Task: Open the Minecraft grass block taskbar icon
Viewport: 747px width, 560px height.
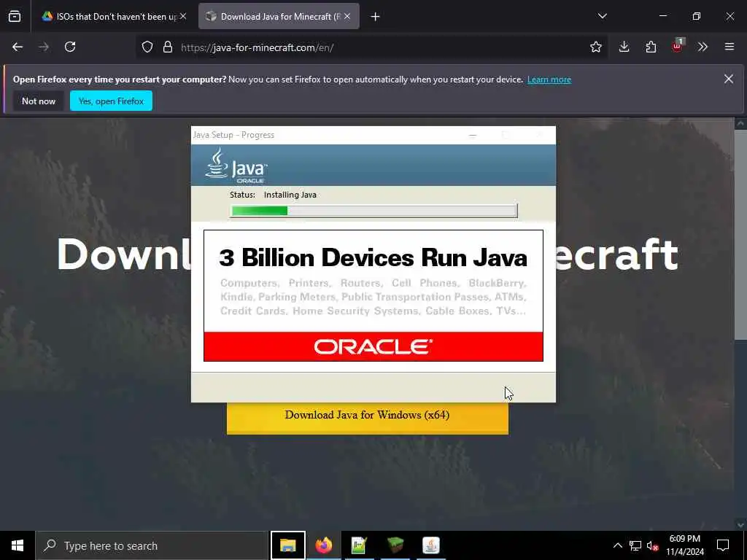Action: [x=395, y=545]
